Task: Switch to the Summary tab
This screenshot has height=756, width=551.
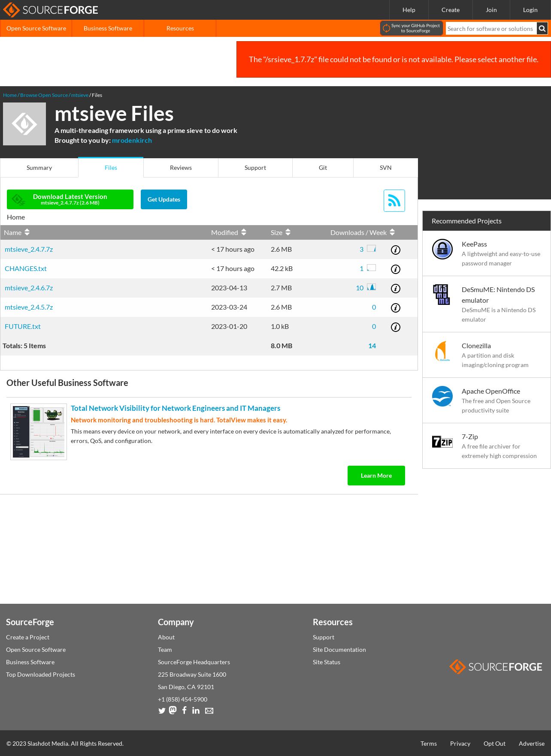Action: 39,168
